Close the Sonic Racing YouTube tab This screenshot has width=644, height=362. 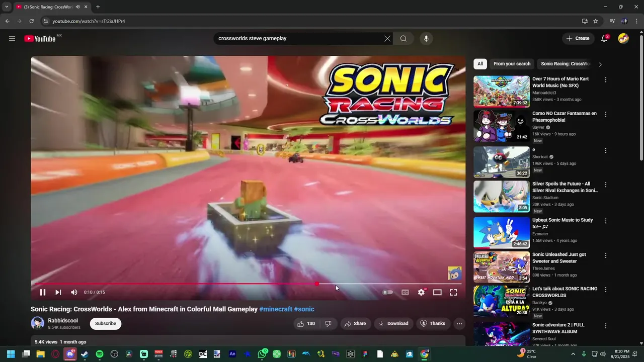[86, 7]
